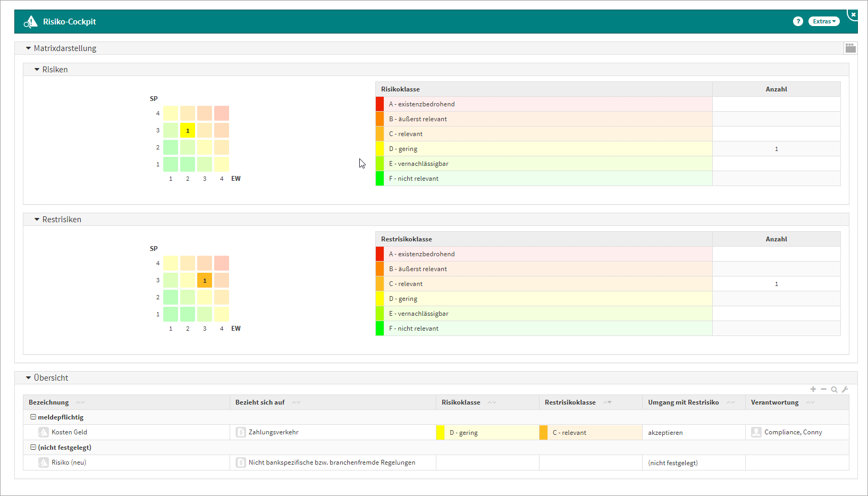Sort by the Umgang mit Restrisiko column
This screenshot has height=496, width=868.
pyautogui.click(x=683, y=402)
